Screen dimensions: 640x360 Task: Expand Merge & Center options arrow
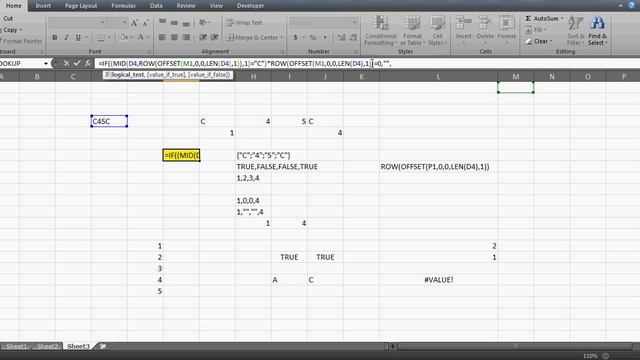[x=282, y=38]
